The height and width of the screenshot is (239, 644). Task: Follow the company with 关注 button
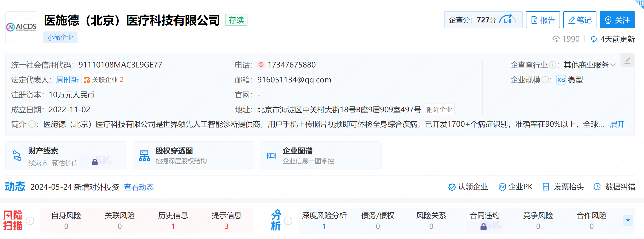click(x=617, y=20)
